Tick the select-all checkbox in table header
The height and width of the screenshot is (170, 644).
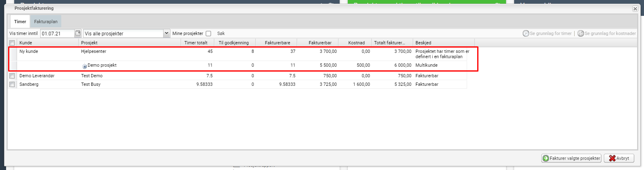(12, 43)
